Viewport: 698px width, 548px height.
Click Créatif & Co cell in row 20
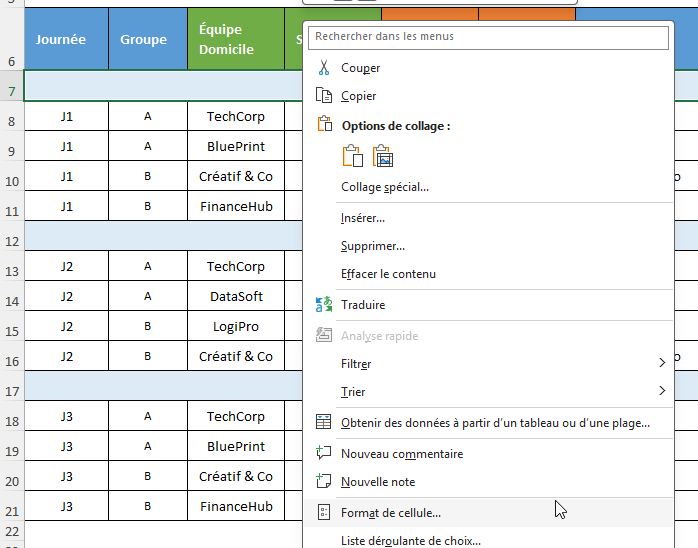(236, 476)
